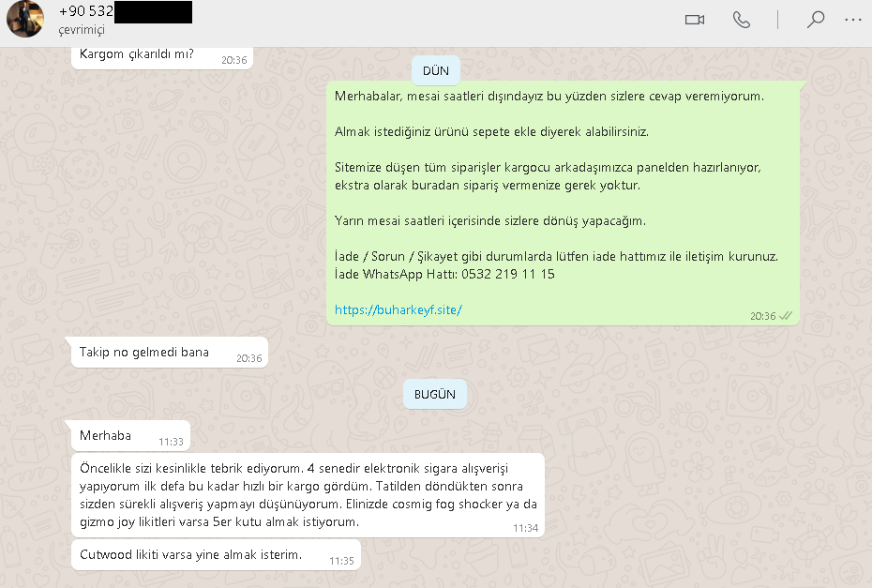Click the 'çevrimiçi' online status text

tap(82, 31)
